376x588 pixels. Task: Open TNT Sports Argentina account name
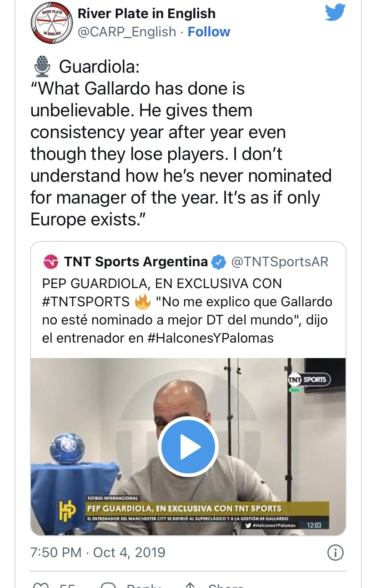tap(136, 262)
